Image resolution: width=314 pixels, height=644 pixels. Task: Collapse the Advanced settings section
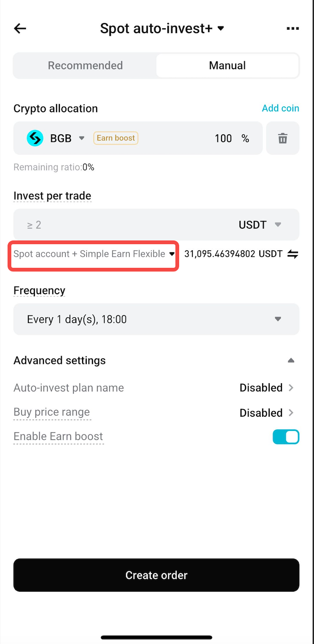click(x=291, y=360)
